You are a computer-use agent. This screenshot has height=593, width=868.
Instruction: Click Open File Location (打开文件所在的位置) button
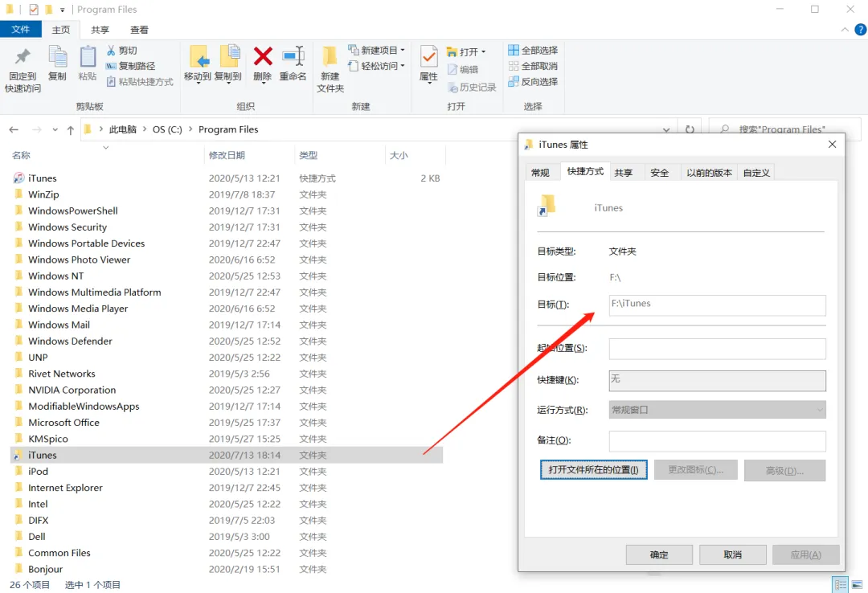593,470
